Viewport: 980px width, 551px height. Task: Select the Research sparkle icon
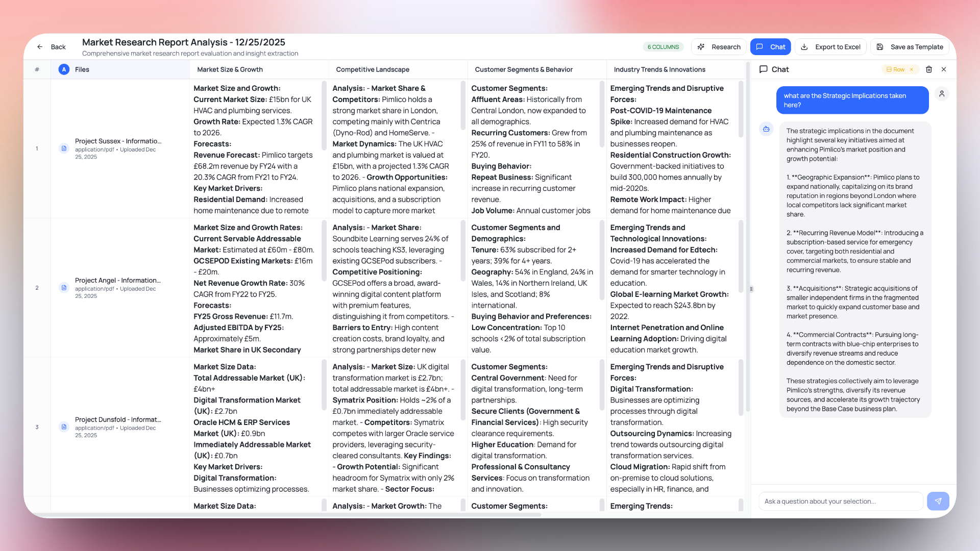(x=701, y=46)
